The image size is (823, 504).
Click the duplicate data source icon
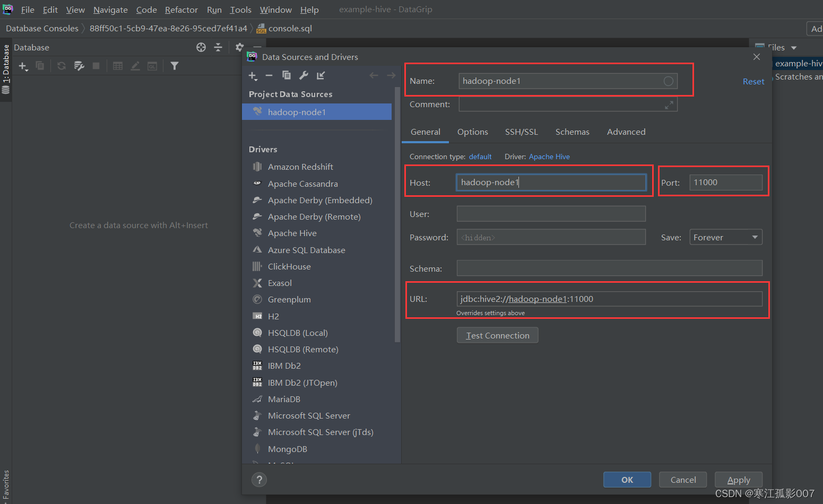click(287, 75)
